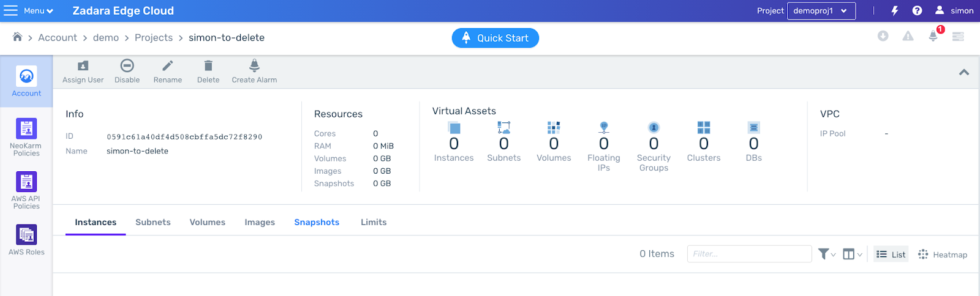
Task: Switch to Heatmap view
Action: (943, 254)
